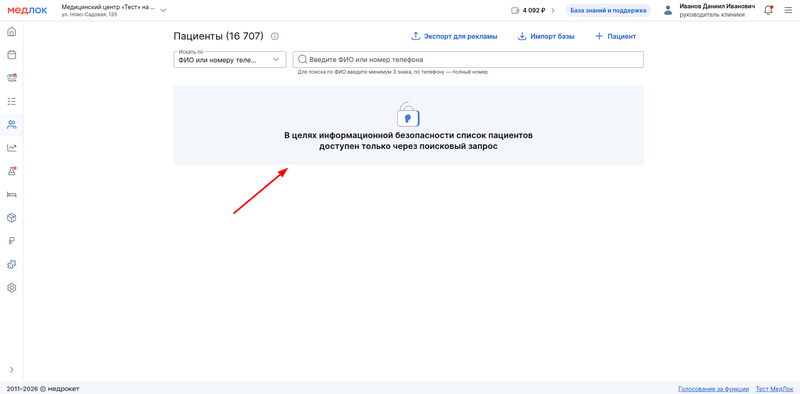The width and height of the screenshot is (800, 394).
Task: Click info icon next to Пациенты
Action: (275, 36)
